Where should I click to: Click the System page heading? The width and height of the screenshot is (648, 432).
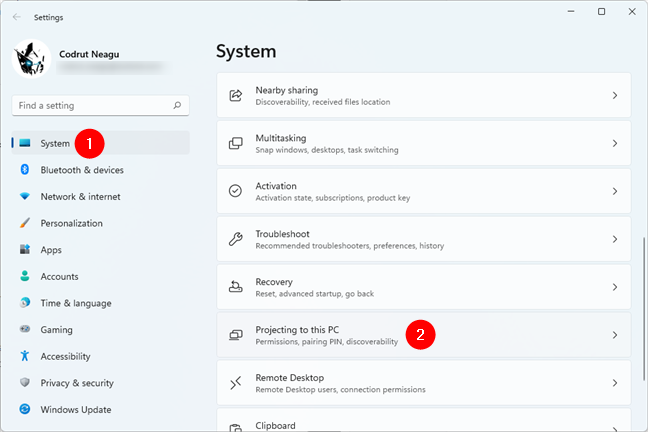(246, 52)
